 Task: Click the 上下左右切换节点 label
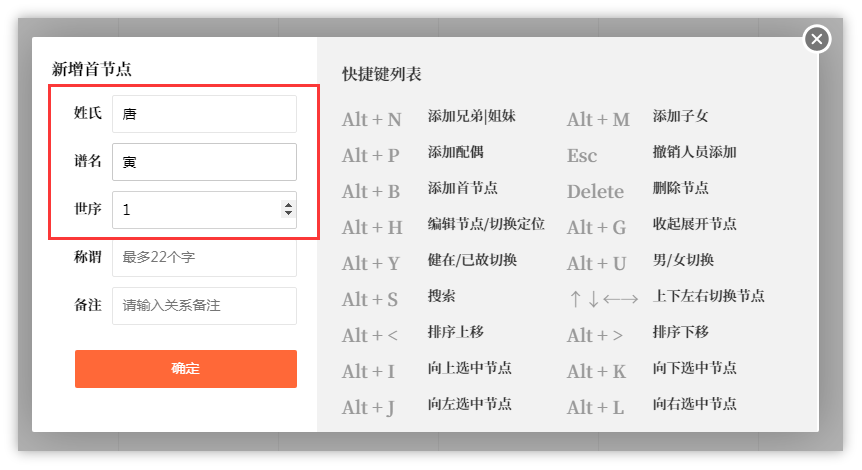[x=709, y=296]
